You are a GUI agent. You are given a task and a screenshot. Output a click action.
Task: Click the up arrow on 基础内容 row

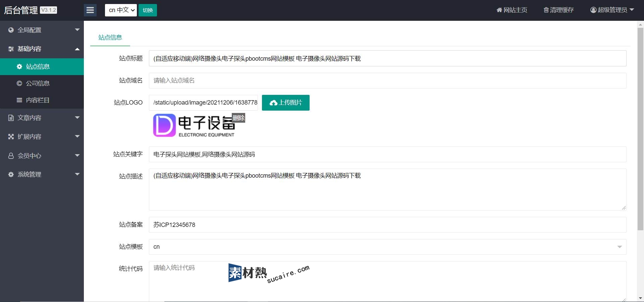tap(77, 49)
